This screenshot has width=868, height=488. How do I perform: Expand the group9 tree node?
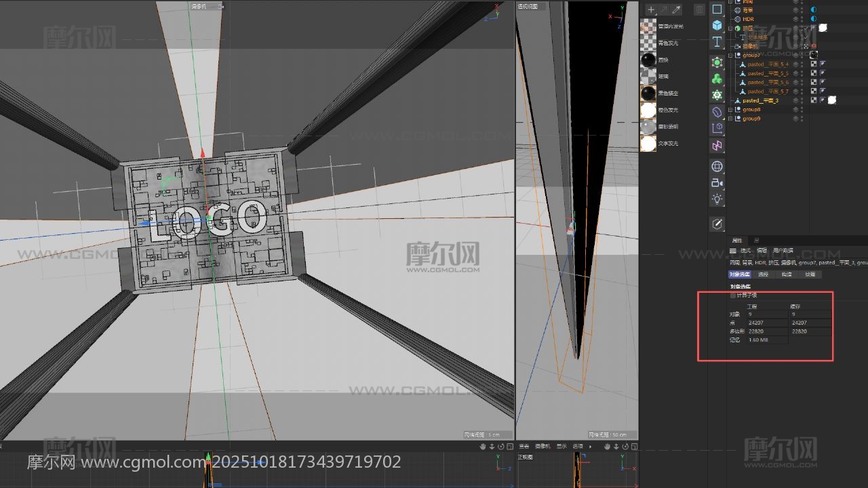point(731,119)
